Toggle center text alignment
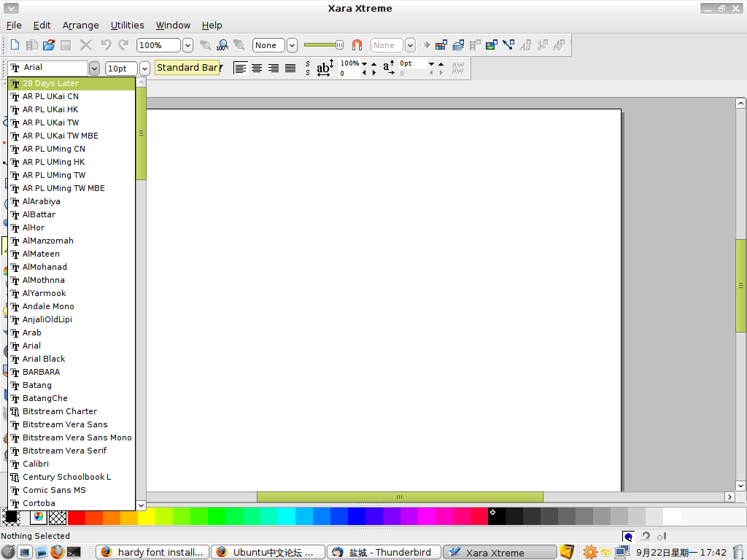This screenshot has height=560, width=747. pyautogui.click(x=257, y=68)
